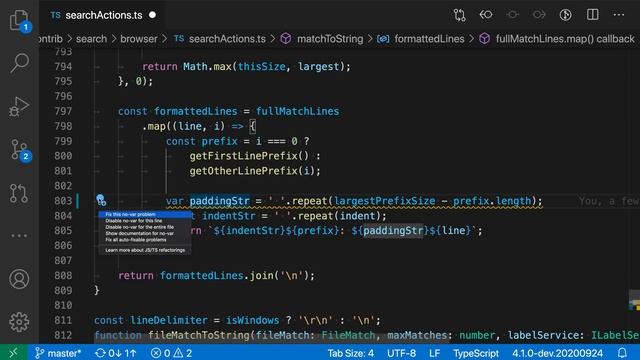Click fileMatchToString on line 812

198,335
